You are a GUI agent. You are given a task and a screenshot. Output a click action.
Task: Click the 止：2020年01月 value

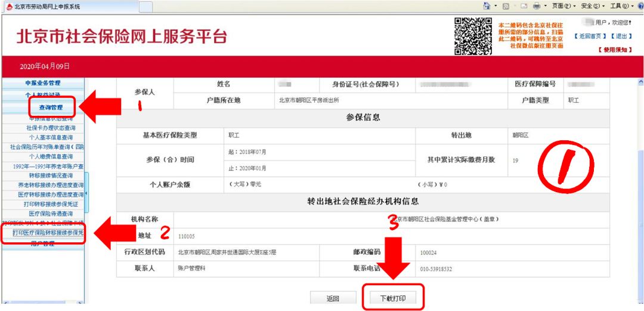247,168
